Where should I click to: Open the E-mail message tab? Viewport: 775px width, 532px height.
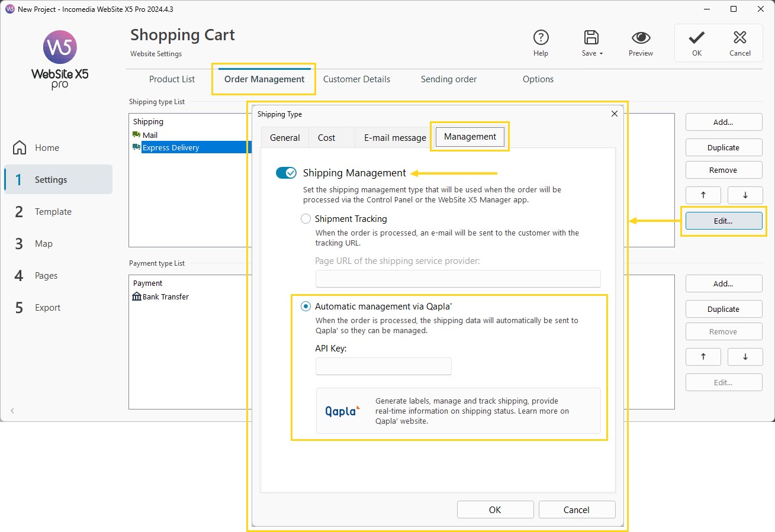coord(395,137)
